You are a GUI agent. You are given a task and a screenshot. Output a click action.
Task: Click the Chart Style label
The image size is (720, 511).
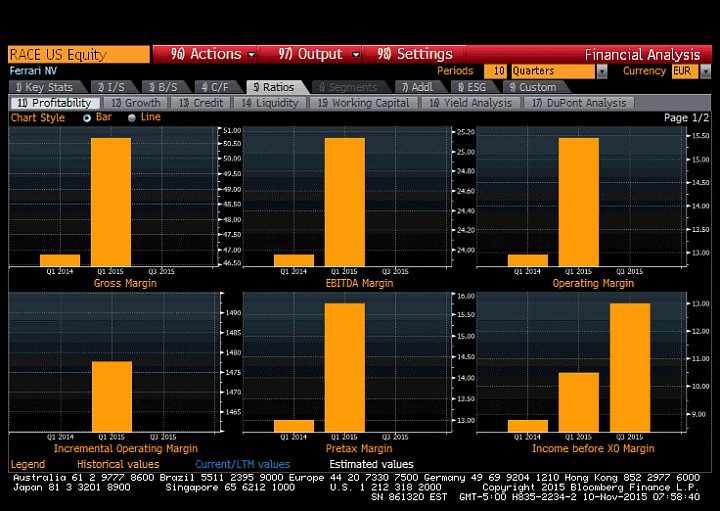[x=38, y=118]
